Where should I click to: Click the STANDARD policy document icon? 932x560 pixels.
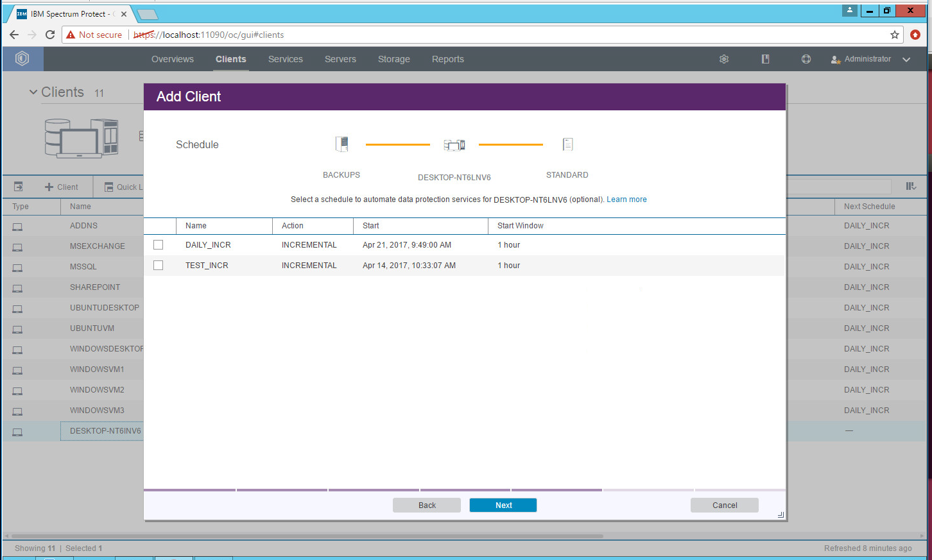(x=567, y=144)
